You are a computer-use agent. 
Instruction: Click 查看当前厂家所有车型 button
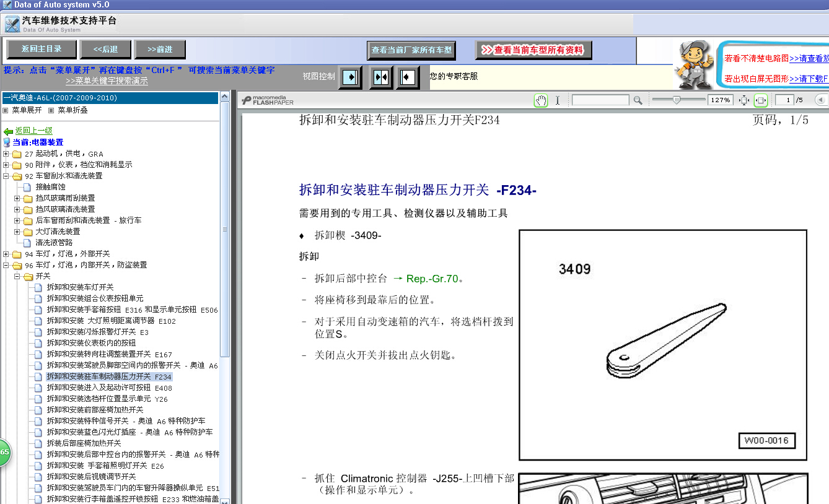coord(411,50)
